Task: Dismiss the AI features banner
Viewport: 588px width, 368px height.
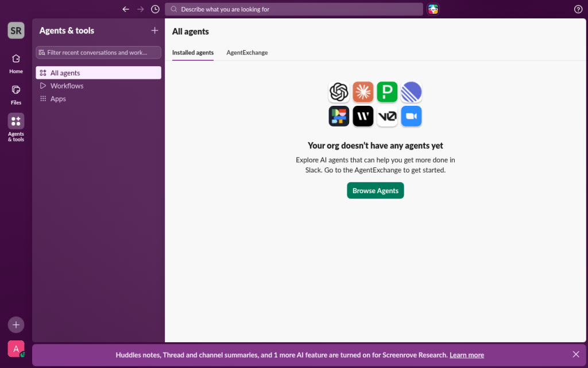Action: click(x=576, y=354)
